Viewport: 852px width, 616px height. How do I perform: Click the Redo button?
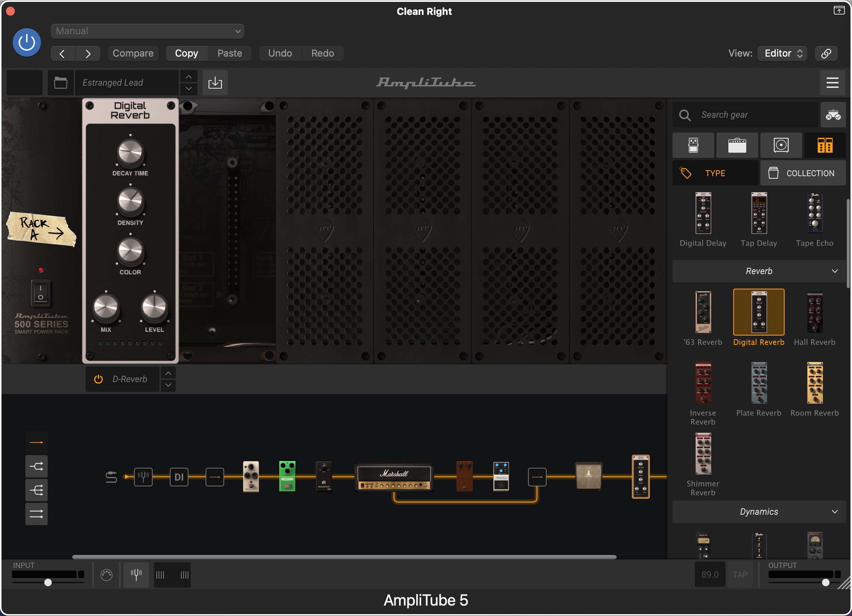pyautogui.click(x=323, y=53)
